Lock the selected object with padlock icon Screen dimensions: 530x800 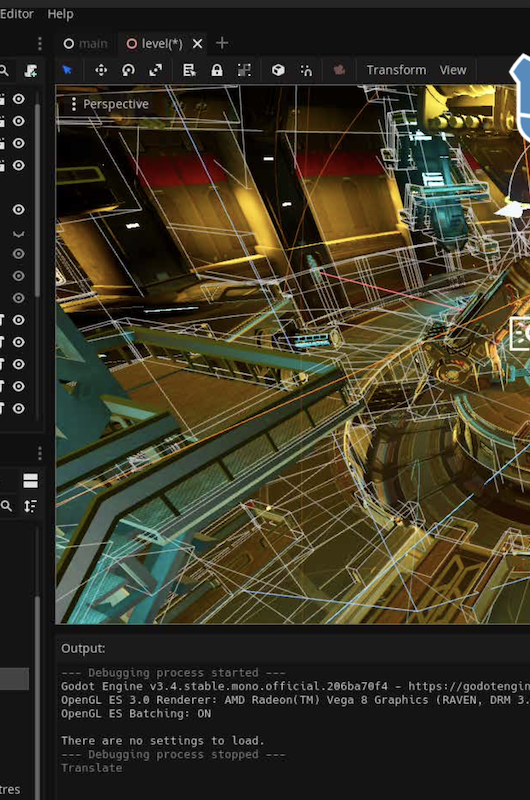pyautogui.click(x=217, y=70)
